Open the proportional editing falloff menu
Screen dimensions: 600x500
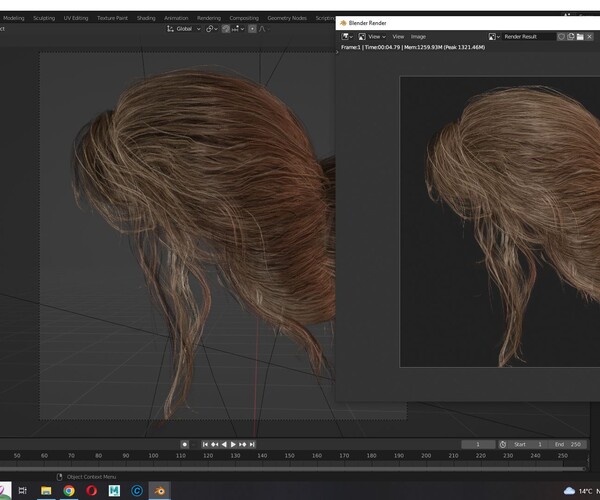click(264, 29)
